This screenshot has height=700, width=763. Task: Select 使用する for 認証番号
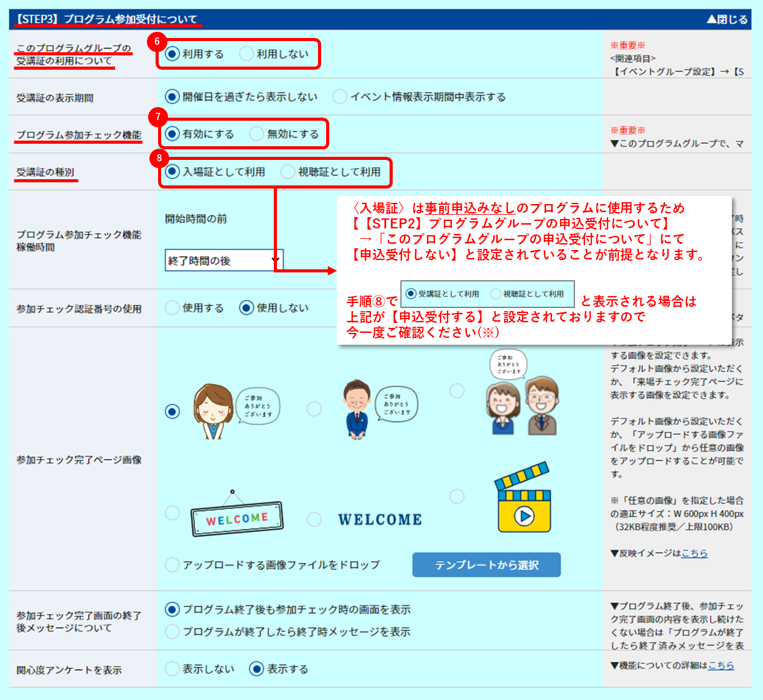(172, 307)
